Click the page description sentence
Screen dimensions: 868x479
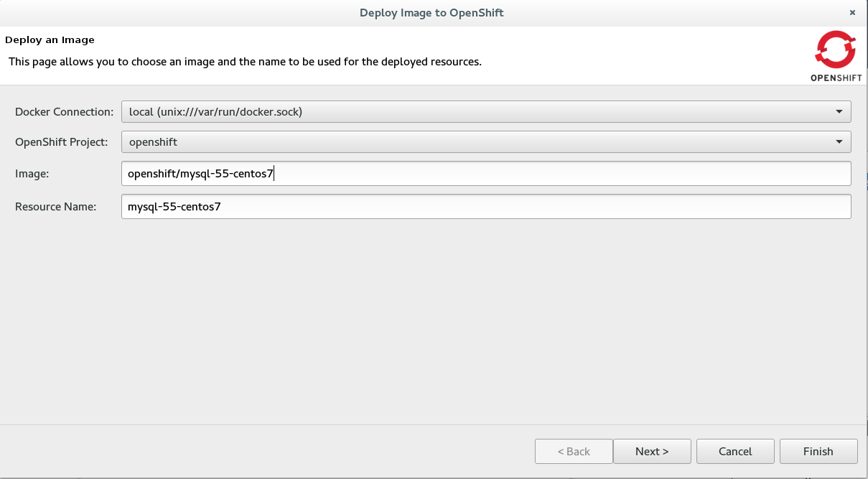click(x=245, y=62)
